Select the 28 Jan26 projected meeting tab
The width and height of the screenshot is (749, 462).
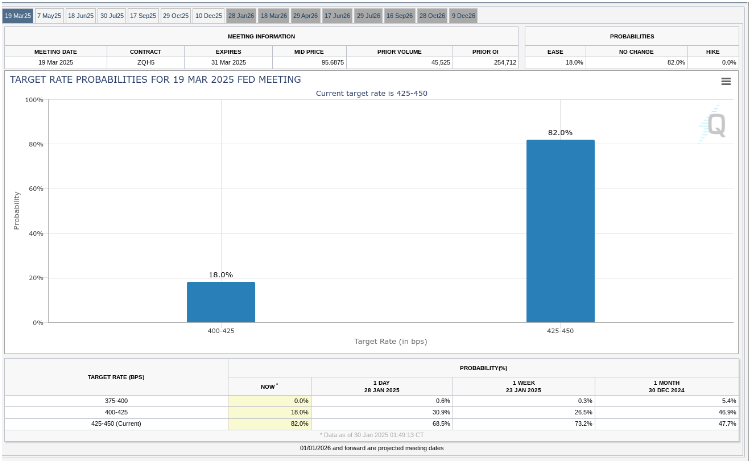[240, 16]
